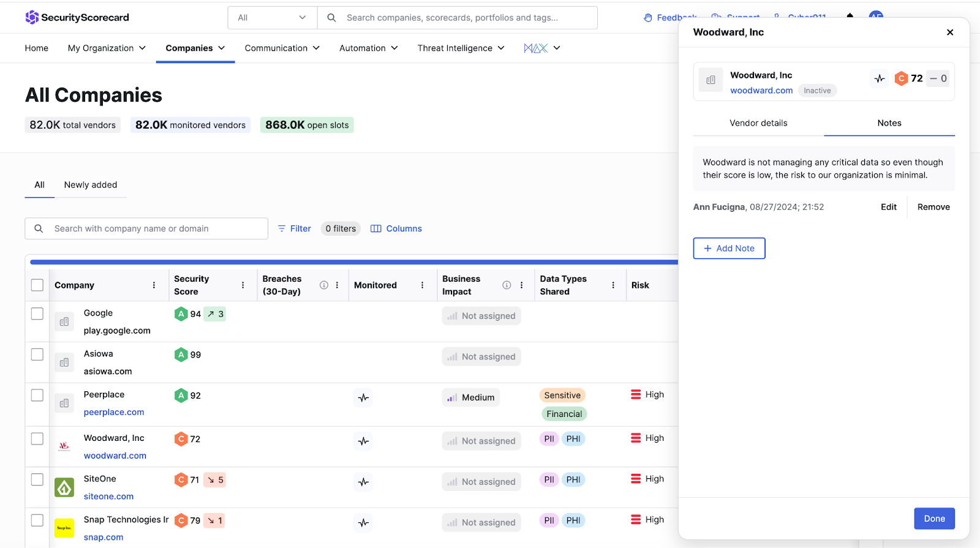Expand the Companies menu

[x=195, y=48]
